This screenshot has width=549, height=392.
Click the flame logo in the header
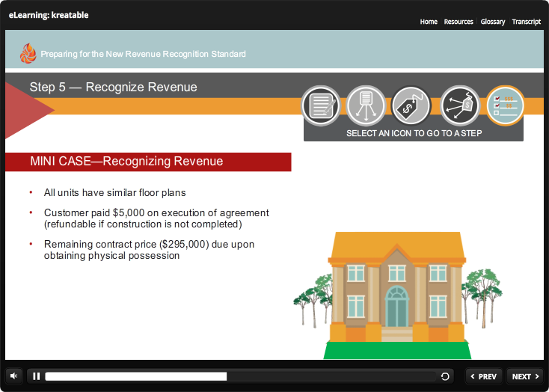(x=28, y=53)
